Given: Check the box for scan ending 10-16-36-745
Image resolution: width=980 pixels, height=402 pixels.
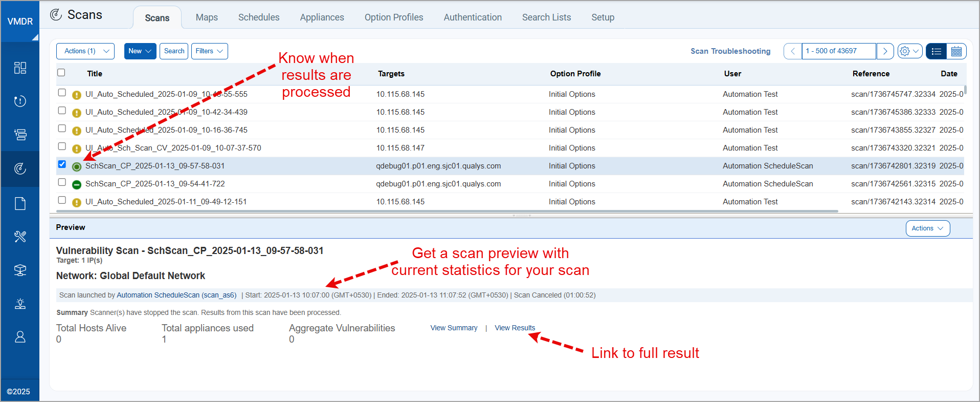Looking at the screenshot, I should (x=62, y=129).
